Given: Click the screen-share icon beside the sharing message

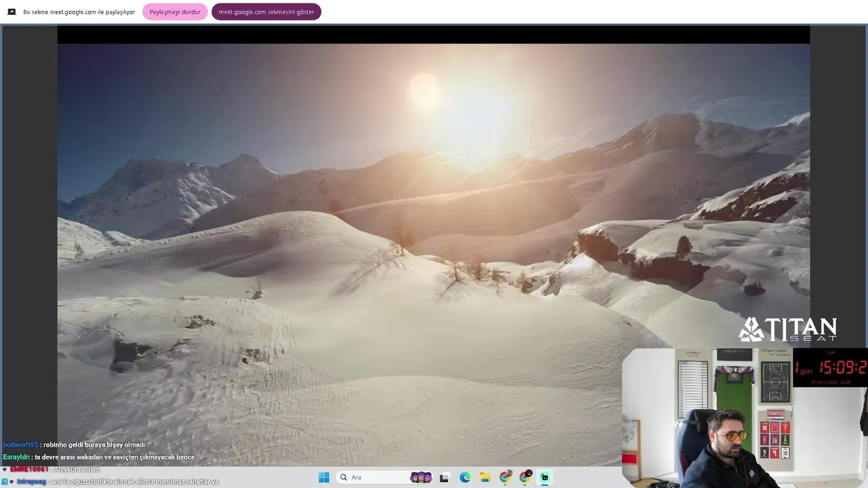Looking at the screenshot, I should tap(12, 12).
